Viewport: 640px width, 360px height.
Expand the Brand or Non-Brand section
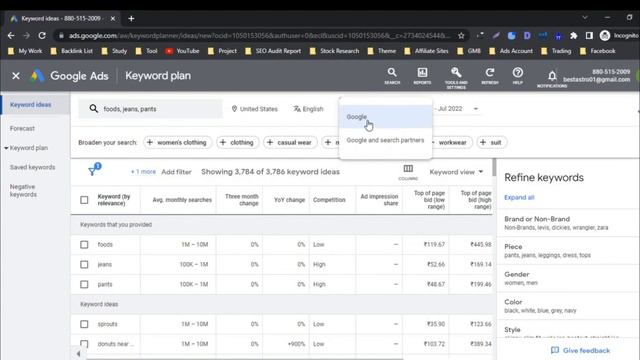[x=568, y=223]
